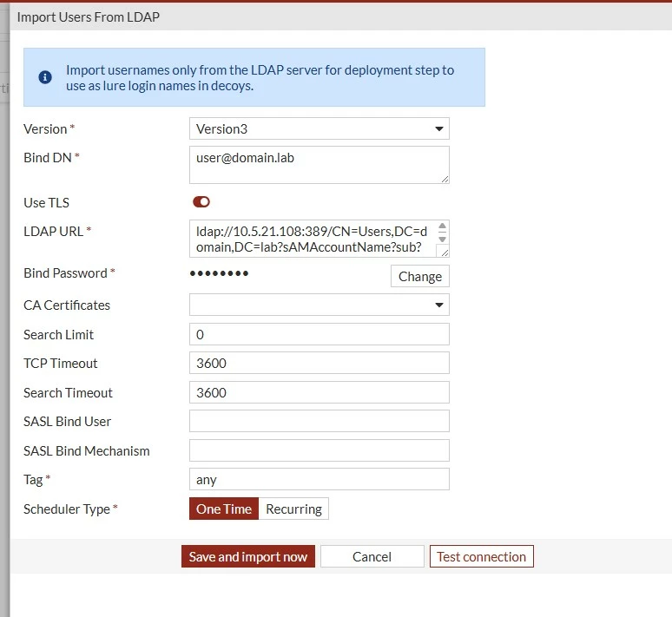Open the Version dropdown
Screen dimensions: 672x617
pos(320,128)
